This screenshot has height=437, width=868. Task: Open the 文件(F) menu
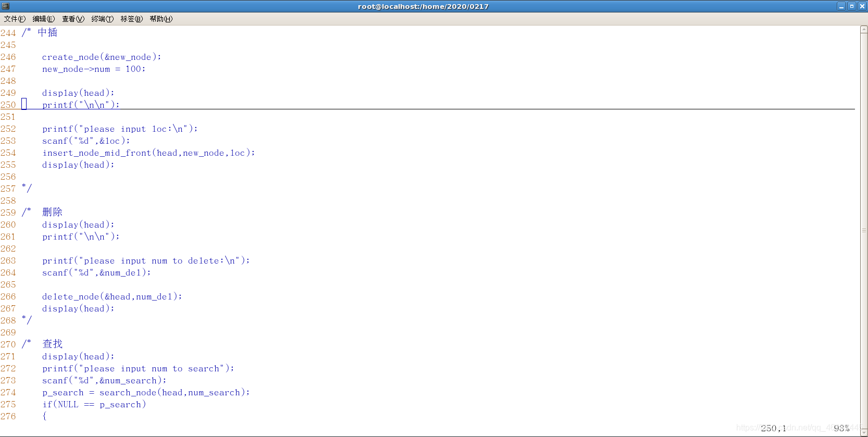[15, 19]
